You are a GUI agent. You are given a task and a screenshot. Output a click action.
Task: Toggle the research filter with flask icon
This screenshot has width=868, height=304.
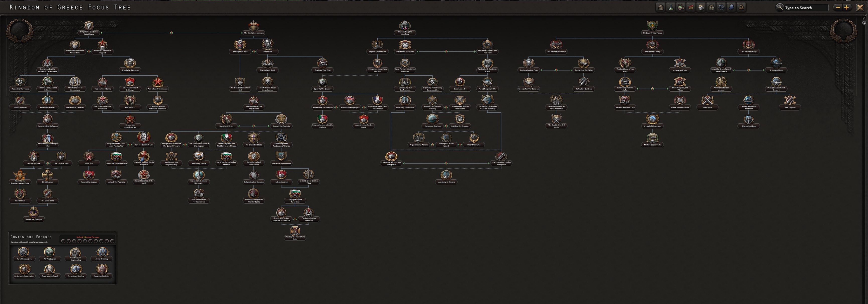pyautogui.click(x=670, y=7)
